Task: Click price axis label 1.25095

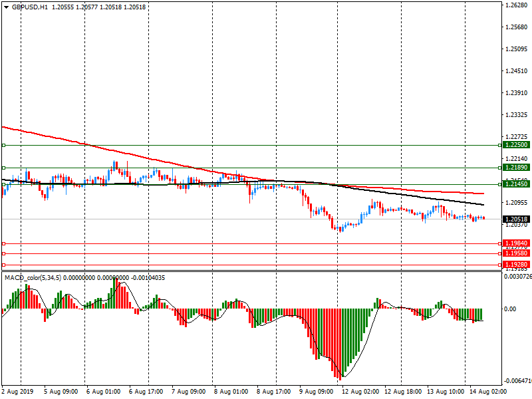Action: tap(517, 49)
